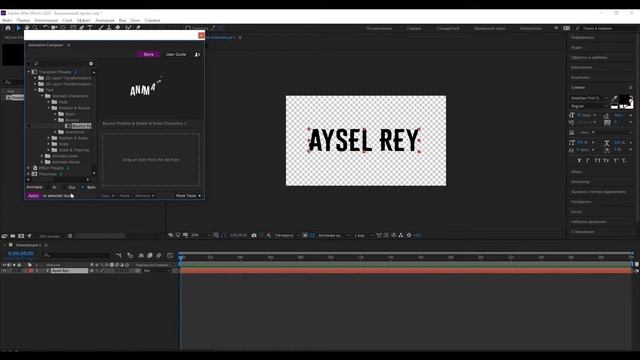Viewport: 640px width, 360px height.
Task: Open the Справка menu
Action: [x=152, y=20]
